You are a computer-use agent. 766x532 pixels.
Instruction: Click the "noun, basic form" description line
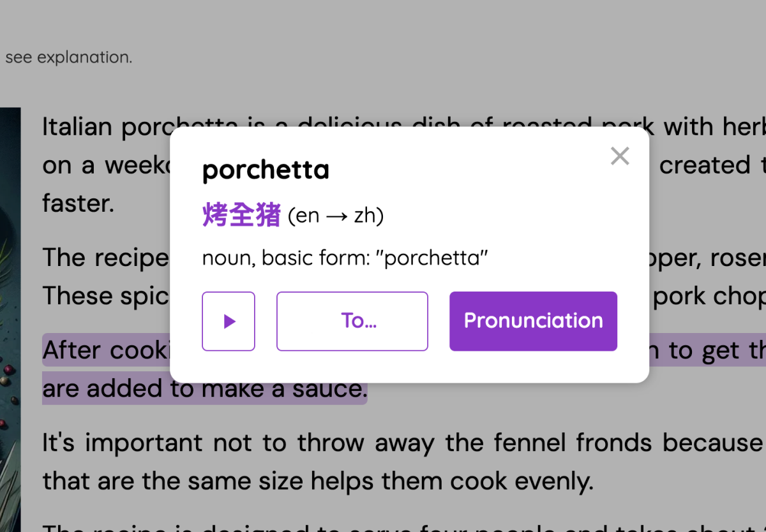(345, 258)
